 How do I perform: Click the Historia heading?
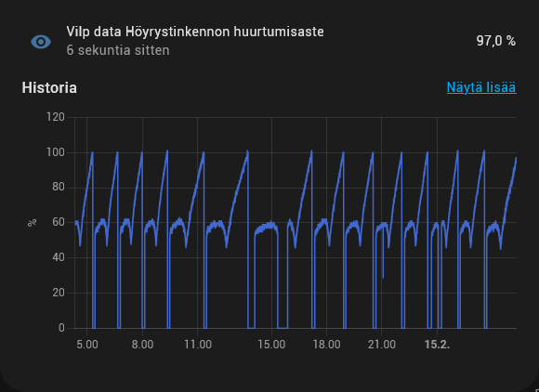coord(49,88)
